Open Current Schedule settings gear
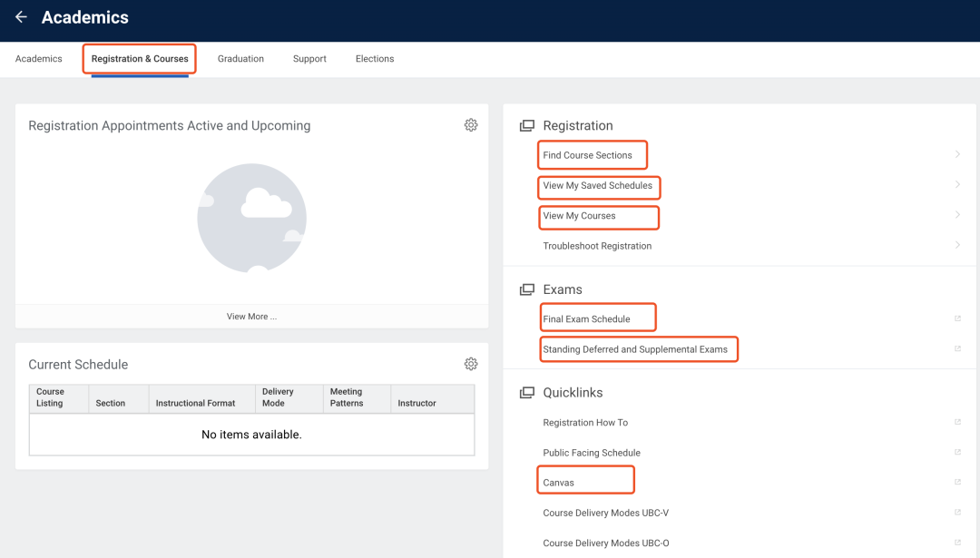This screenshot has width=980, height=558. tap(471, 364)
